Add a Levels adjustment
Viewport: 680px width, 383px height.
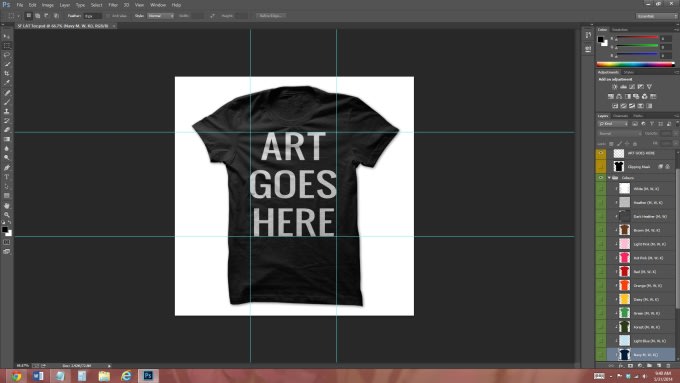(x=623, y=87)
